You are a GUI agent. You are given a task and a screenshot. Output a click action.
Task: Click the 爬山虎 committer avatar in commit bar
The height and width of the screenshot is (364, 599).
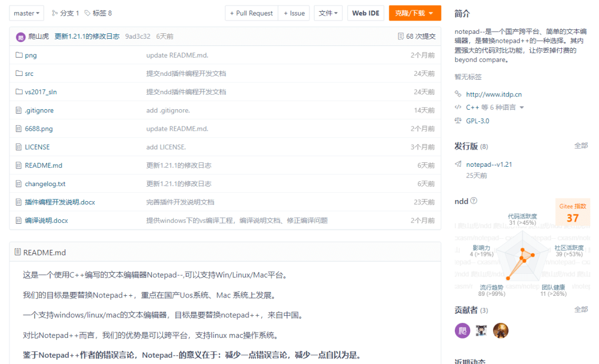21,37
